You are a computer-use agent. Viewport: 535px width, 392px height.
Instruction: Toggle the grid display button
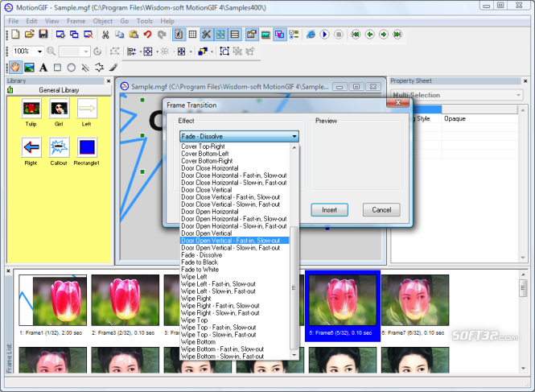click(x=193, y=35)
